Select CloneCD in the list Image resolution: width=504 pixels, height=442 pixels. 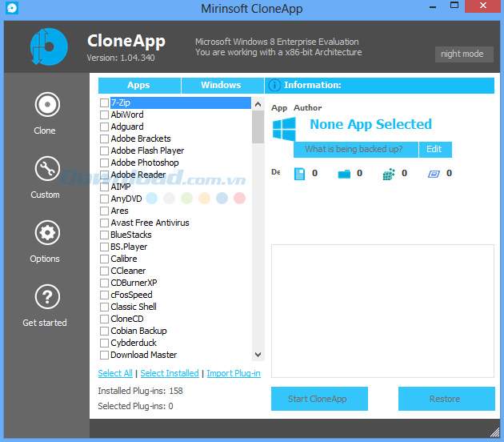coord(127,319)
